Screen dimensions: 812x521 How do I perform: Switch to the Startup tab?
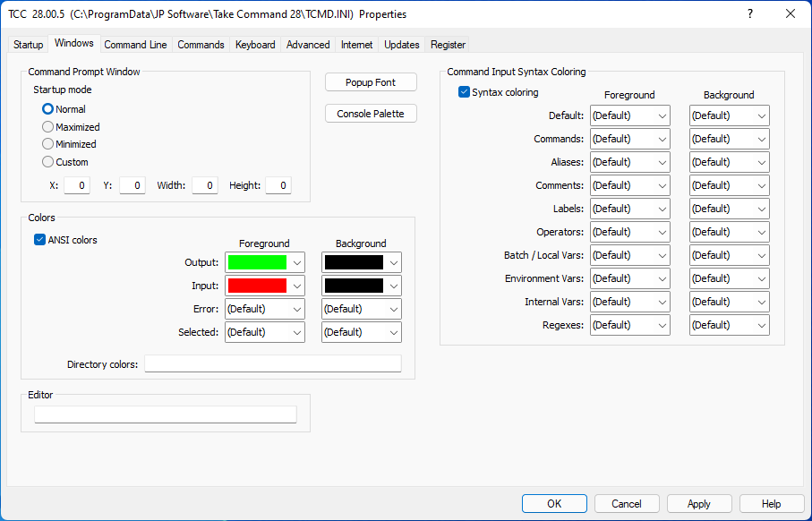pos(28,45)
